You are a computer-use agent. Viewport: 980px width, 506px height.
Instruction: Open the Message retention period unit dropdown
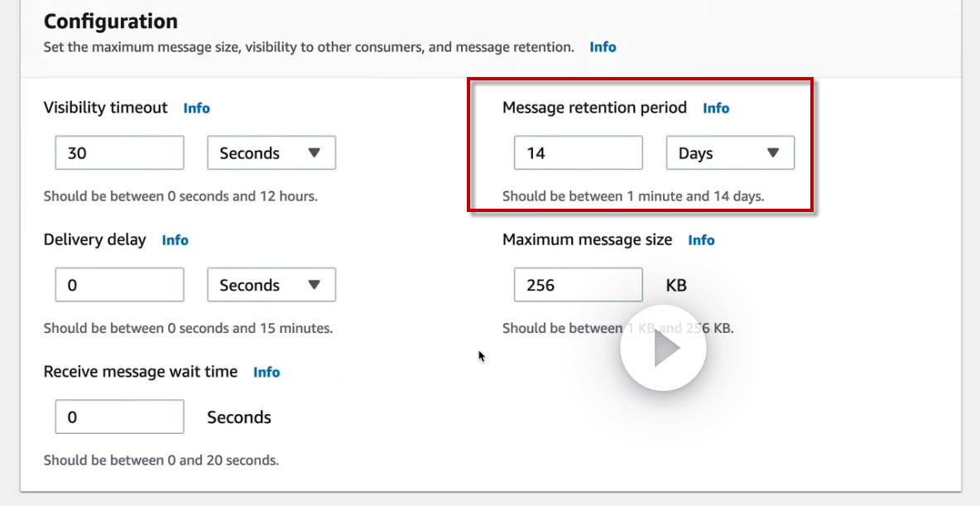click(x=730, y=153)
